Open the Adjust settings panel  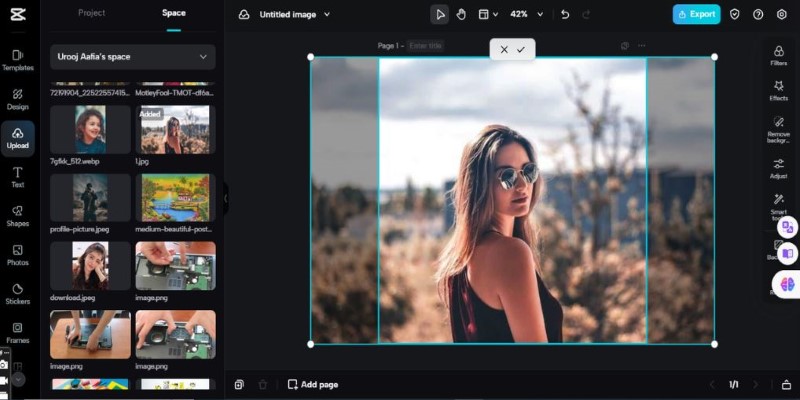(x=778, y=168)
